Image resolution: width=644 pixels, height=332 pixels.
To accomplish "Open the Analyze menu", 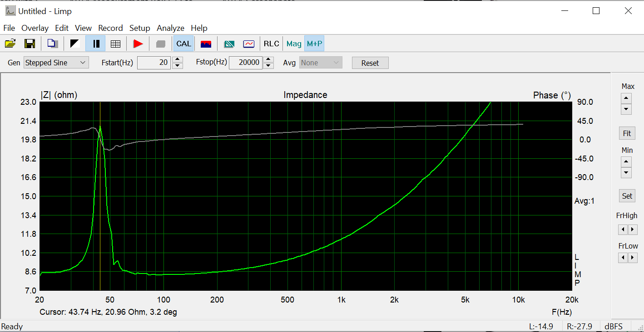I will (170, 28).
